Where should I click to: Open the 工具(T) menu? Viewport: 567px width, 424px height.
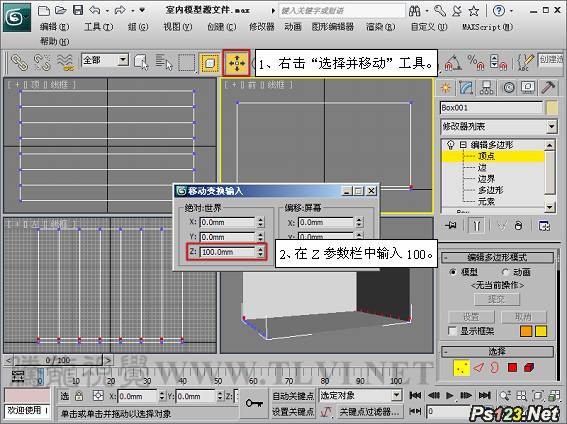point(98,26)
